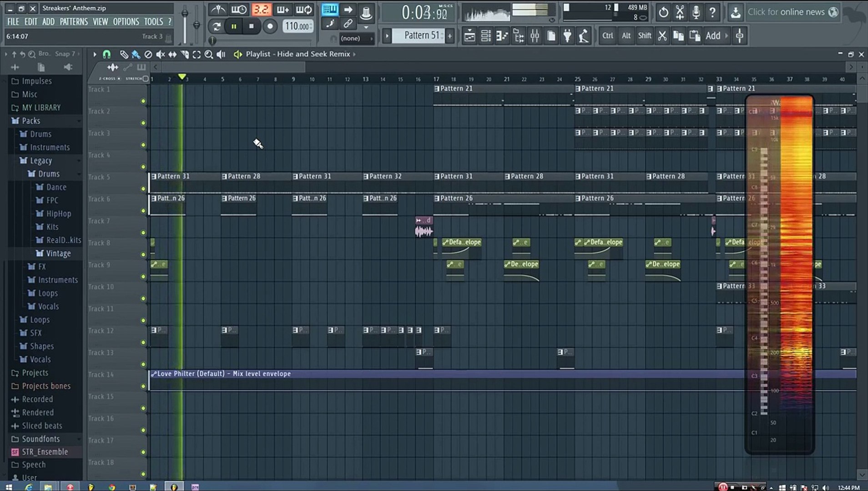Click for online news link
Screen dimensions: 868x491
tap(786, 12)
